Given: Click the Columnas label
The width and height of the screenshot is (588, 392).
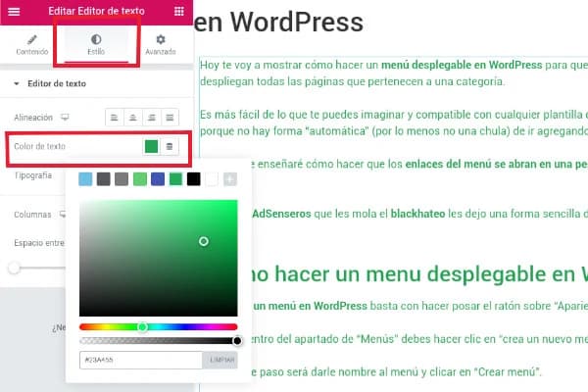Looking at the screenshot, I should (x=32, y=215).
